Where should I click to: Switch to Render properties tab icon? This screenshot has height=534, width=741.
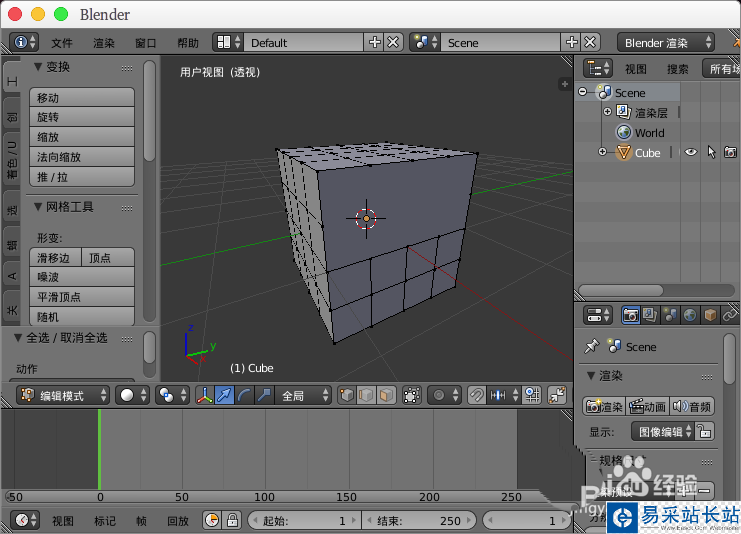coord(630,315)
